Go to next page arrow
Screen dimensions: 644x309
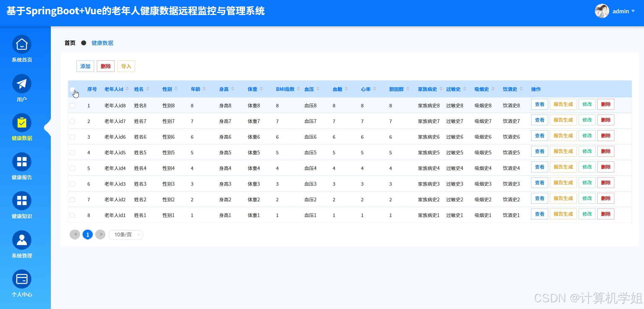[100, 234]
